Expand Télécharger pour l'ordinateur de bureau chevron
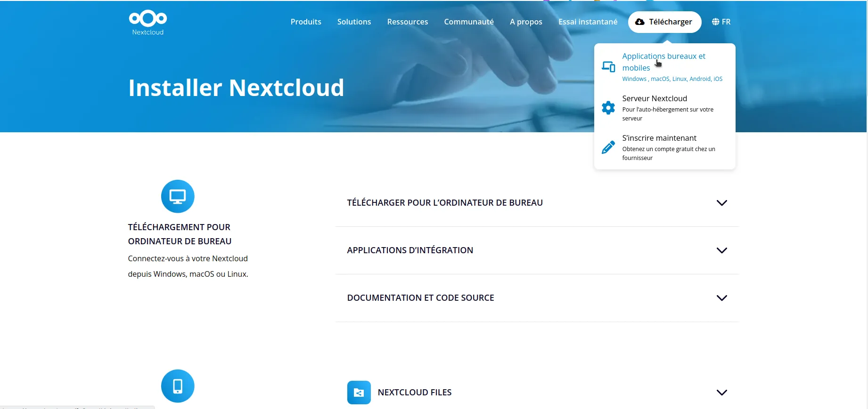This screenshot has width=868, height=409. pos(721,203)
